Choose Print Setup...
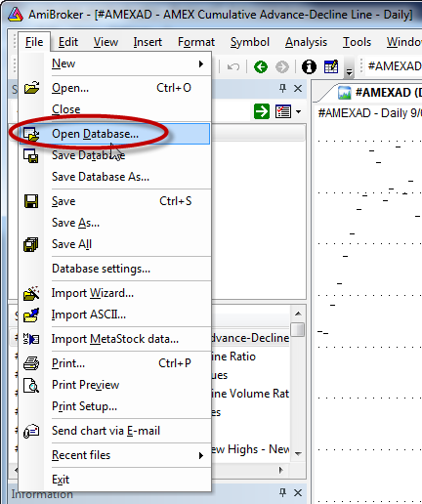The width and height of the screenshot is (422, 504). 114,406
